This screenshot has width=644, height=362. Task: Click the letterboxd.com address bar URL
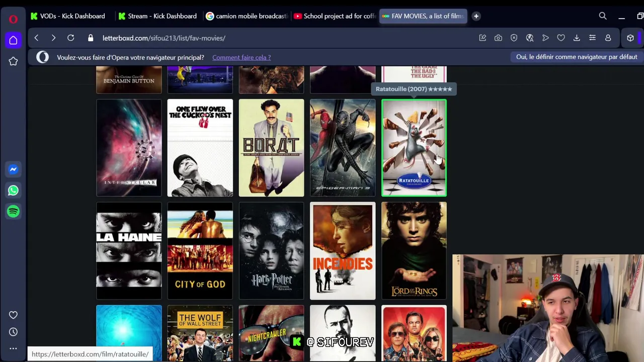[x=164, y=38]
